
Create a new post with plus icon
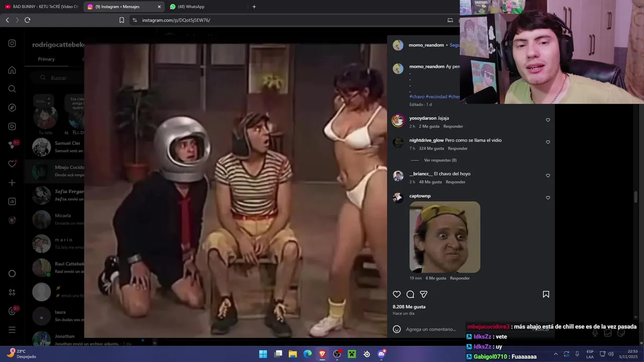(x=12, y=183)
